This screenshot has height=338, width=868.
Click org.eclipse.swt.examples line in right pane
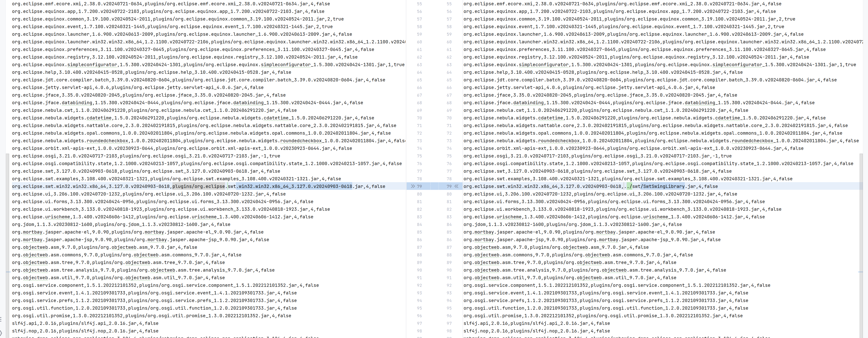click(628, 179)
